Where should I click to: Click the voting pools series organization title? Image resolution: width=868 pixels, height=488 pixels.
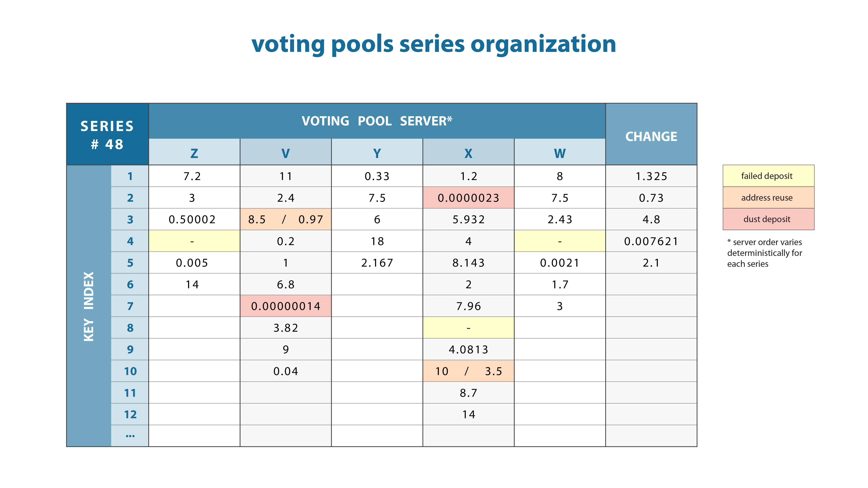(x=434, y=44)
